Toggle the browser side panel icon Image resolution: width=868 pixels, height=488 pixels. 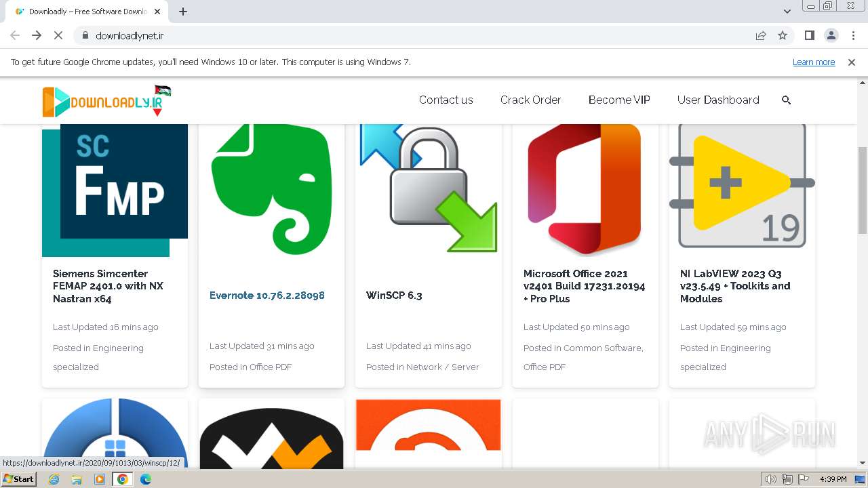809,35
